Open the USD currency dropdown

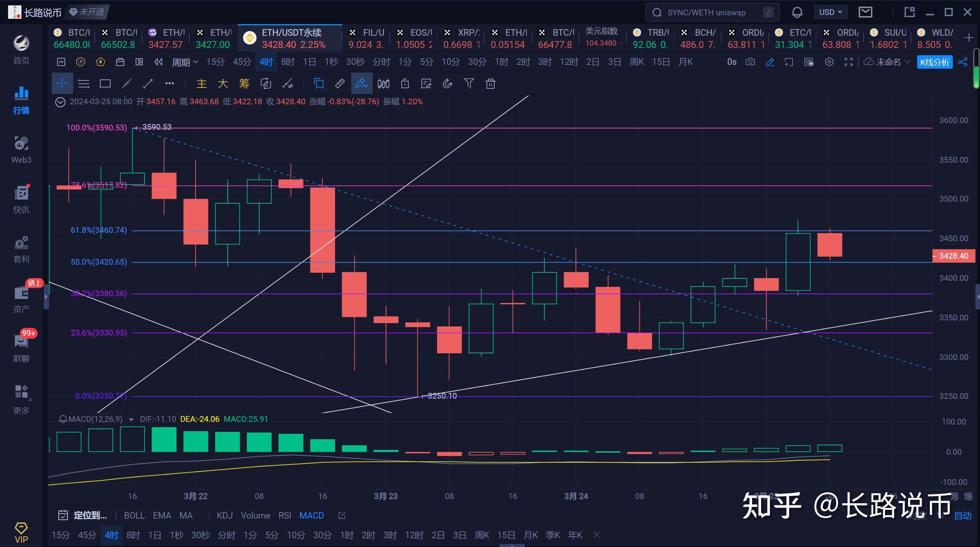(x=830, y=12)
